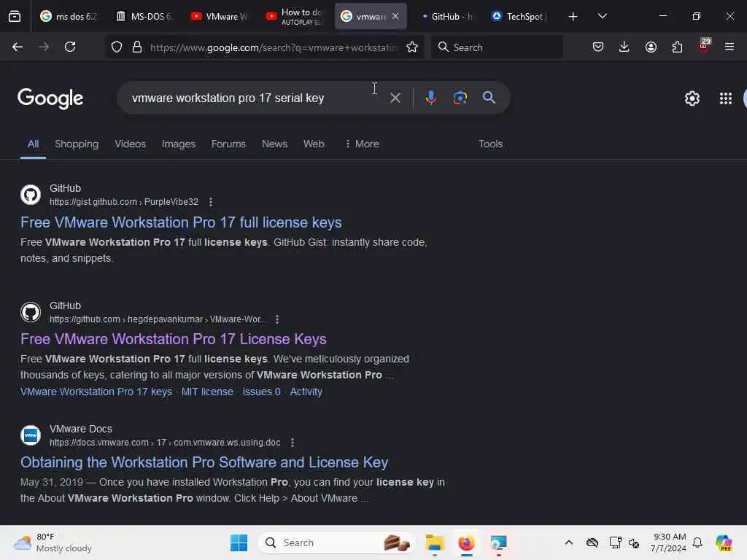Open the MIT license sublink
Image resolution: width=747 pixels, height=560 pixels.
coord(207,392)
